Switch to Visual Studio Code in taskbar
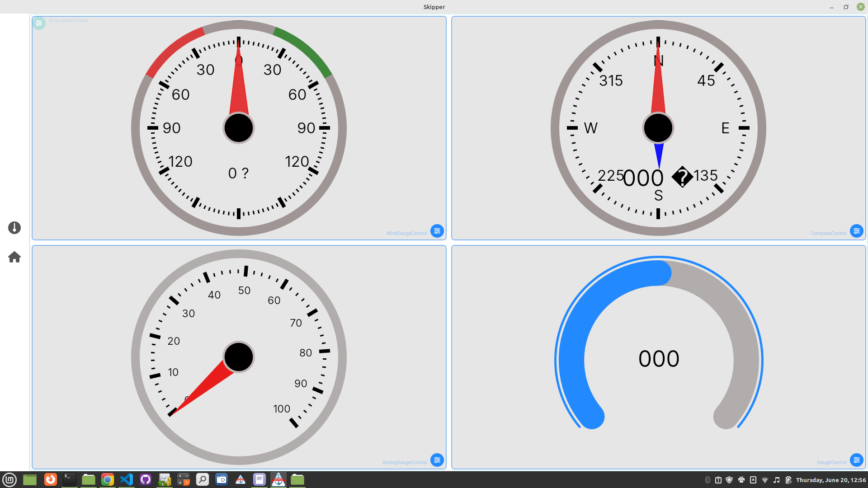868x488 pixels. click(127, 479)
